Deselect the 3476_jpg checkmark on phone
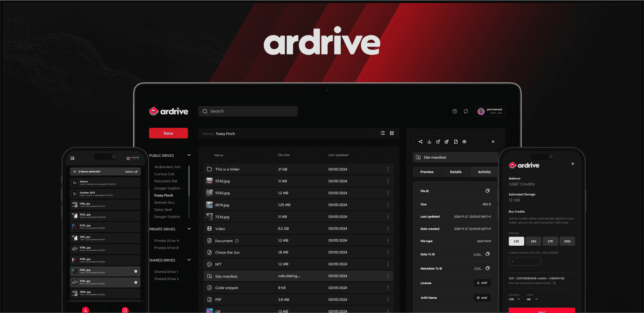The width and height of the screenshot is (644, 313). [136, 283]
